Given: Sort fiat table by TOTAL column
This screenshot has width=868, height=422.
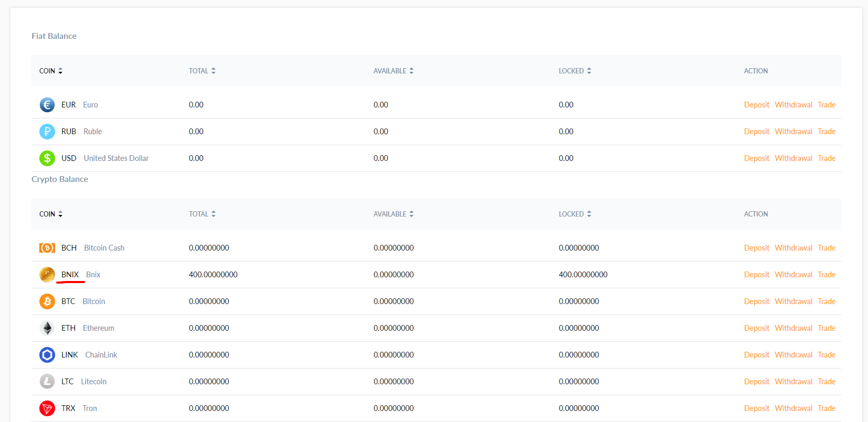Looking at the screenshot, I should click(x=202, y=71).
